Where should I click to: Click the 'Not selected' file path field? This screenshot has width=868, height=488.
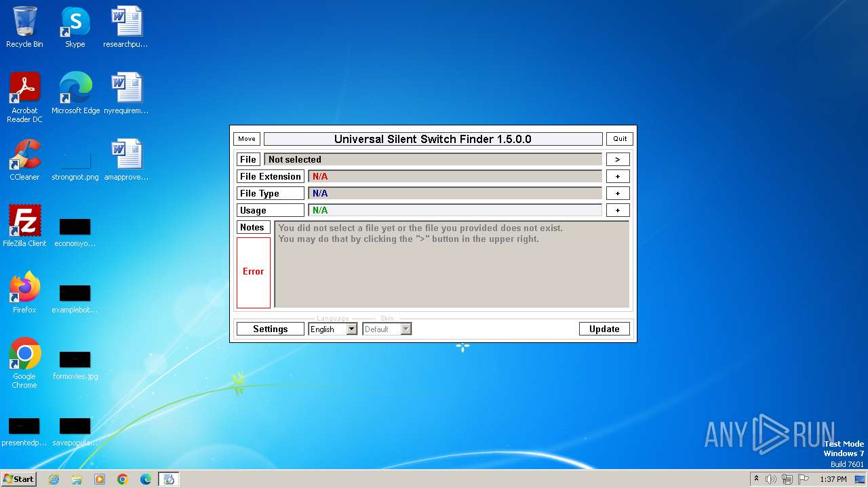[433, 159]
